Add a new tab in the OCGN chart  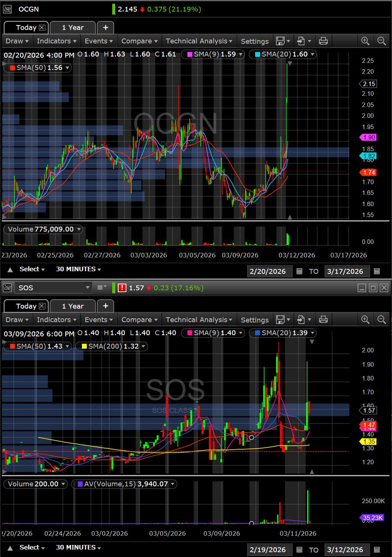105,27
